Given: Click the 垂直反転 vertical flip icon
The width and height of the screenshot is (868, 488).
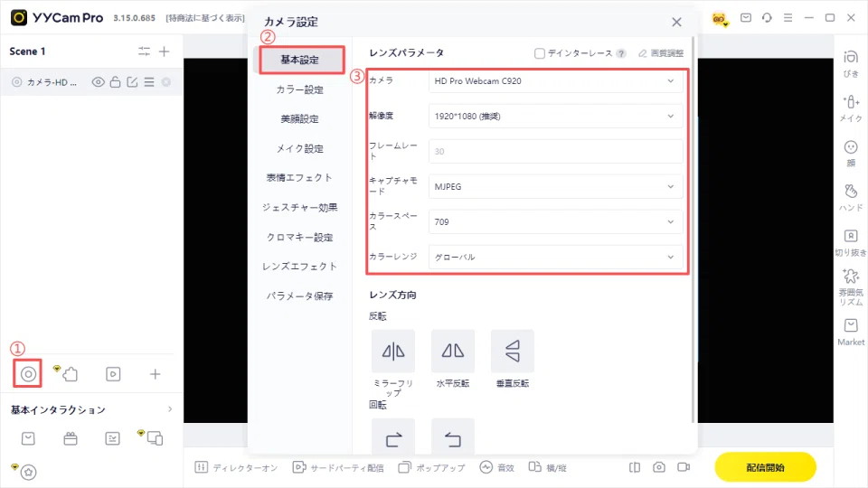Looking at the screenshot, I should 513,351.
